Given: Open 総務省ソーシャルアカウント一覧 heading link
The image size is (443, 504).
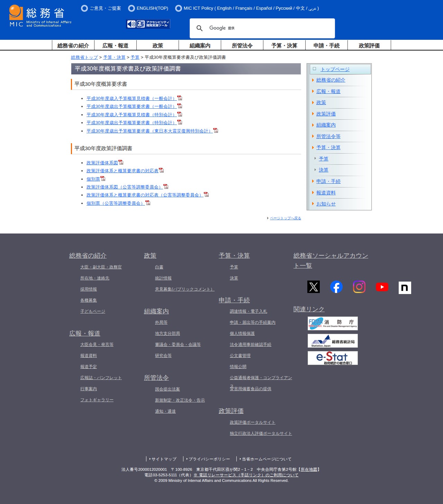Looking at the screenshot, I should click(331, 260).
